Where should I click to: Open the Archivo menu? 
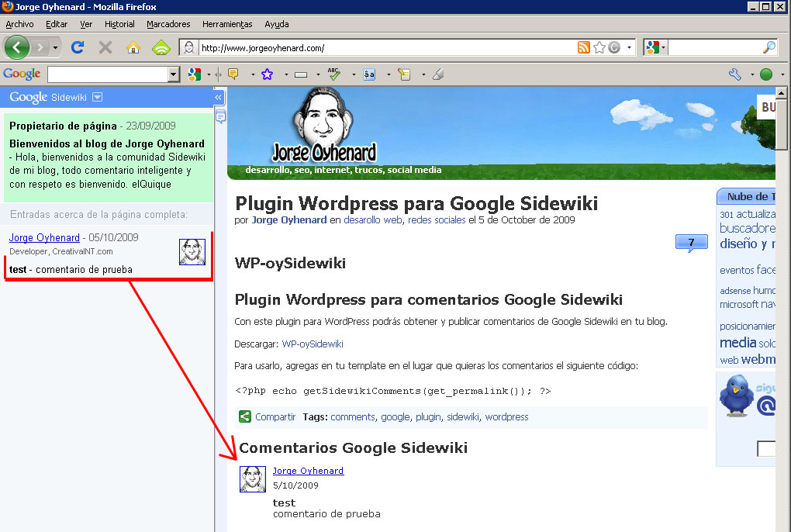pyautogui.click(x=19, y=24)
